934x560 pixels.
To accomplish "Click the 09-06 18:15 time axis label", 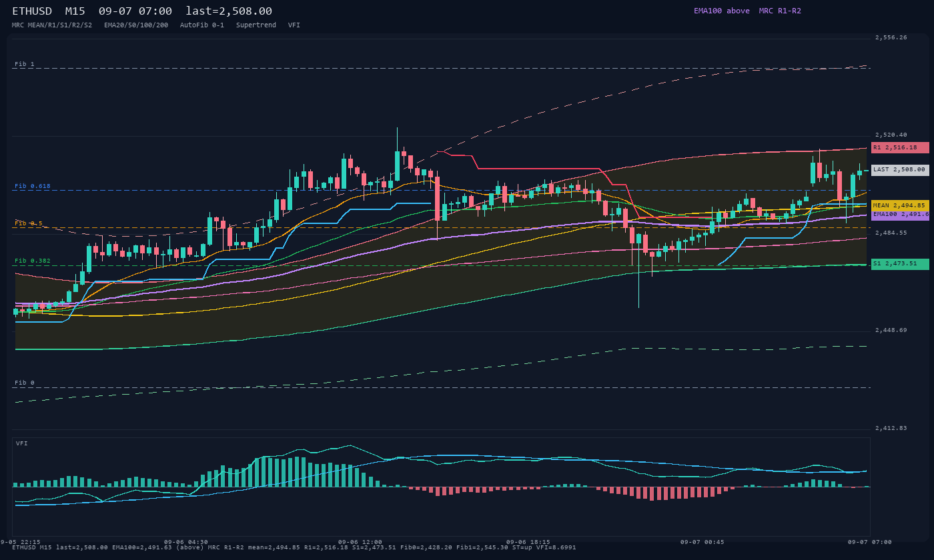I will [x=528, y=542].
